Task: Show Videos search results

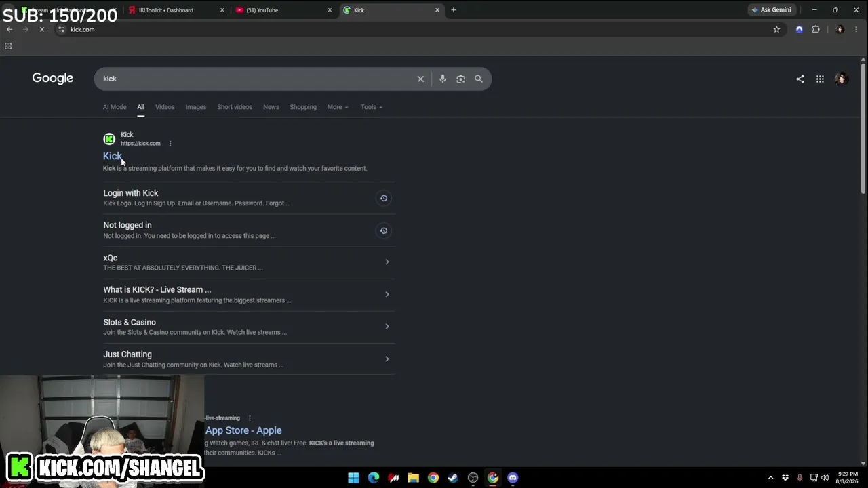Action: (165, 107)
